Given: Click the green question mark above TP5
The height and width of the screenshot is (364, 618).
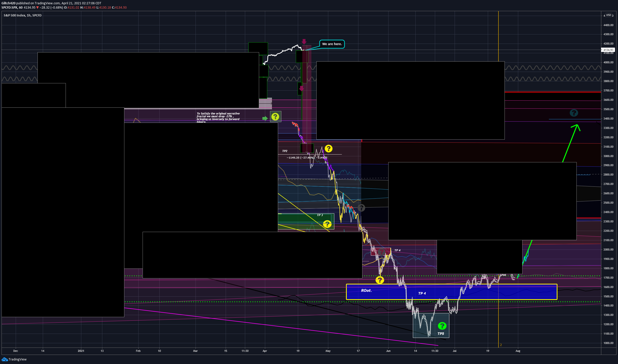Looking at the screenshot, I should click(x=442, y=326).
